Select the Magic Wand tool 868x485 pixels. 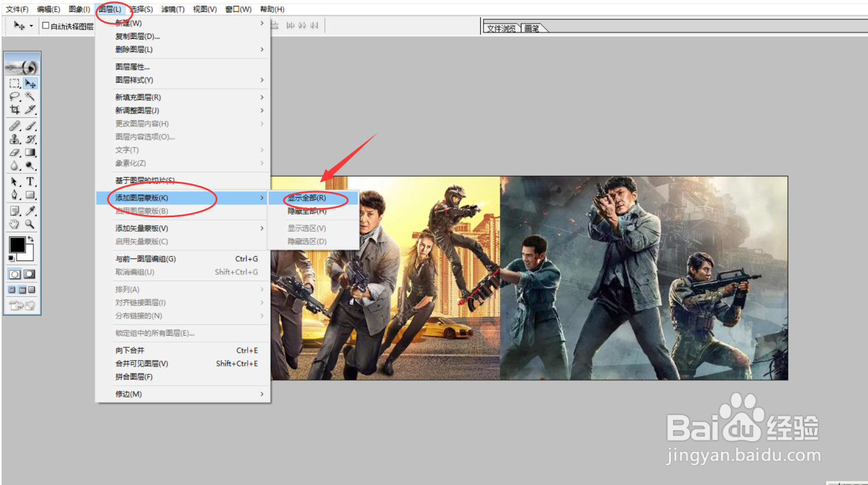tap(30, 96)
